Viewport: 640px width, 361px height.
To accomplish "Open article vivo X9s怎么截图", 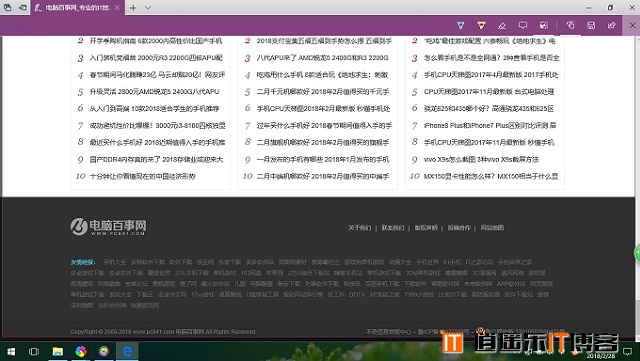I will point(481,159).
